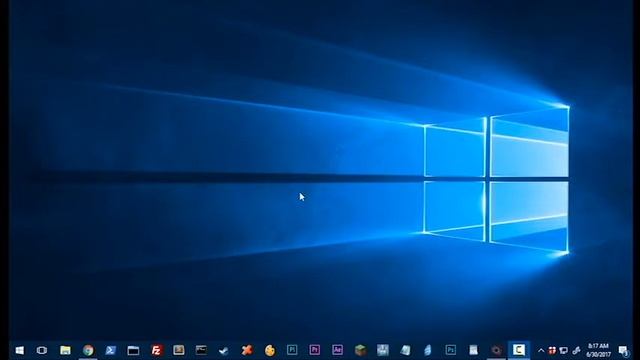Open the Command Prompt taskbar icon
Viewport: 640px width, 360px height.
pos(201,350)
